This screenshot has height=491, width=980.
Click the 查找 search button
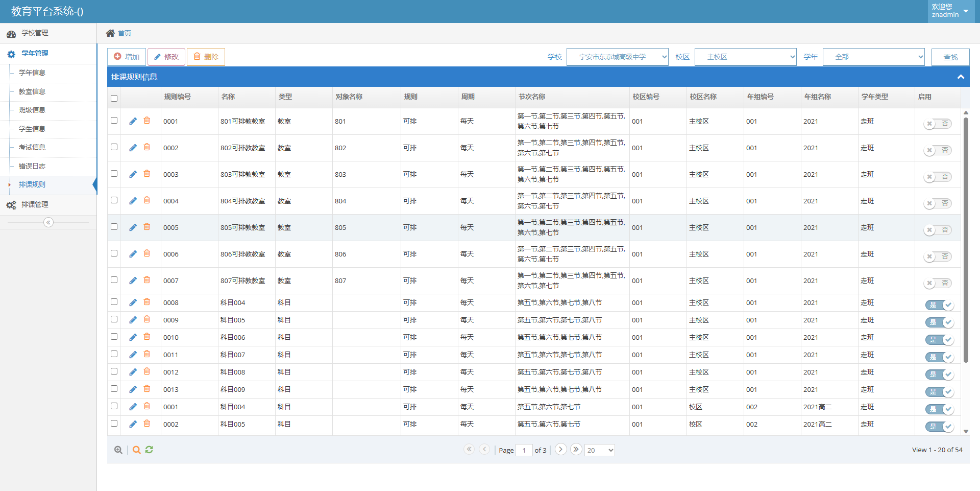tap(950, 57)
